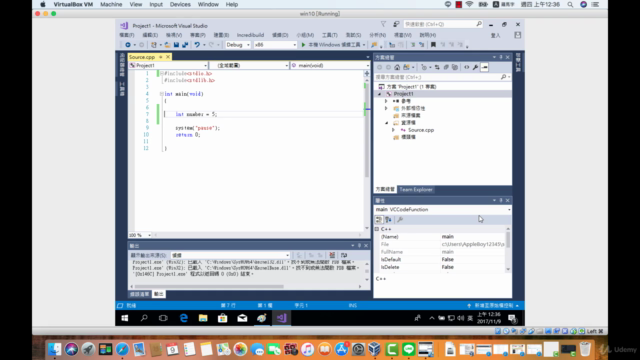The image size is (640, 360).
Task: Click the Visual Studio taskbar icon
Action: click(x=281, y=318)
